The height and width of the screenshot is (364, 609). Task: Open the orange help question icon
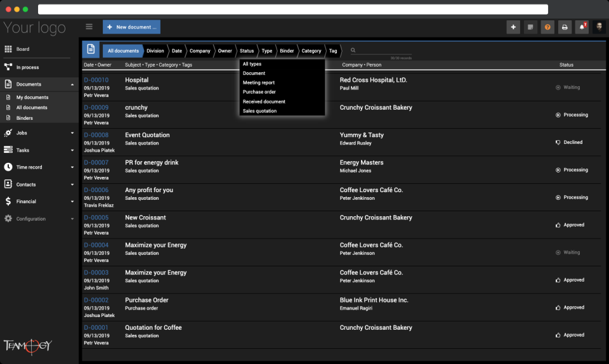[x=547, y=27]
